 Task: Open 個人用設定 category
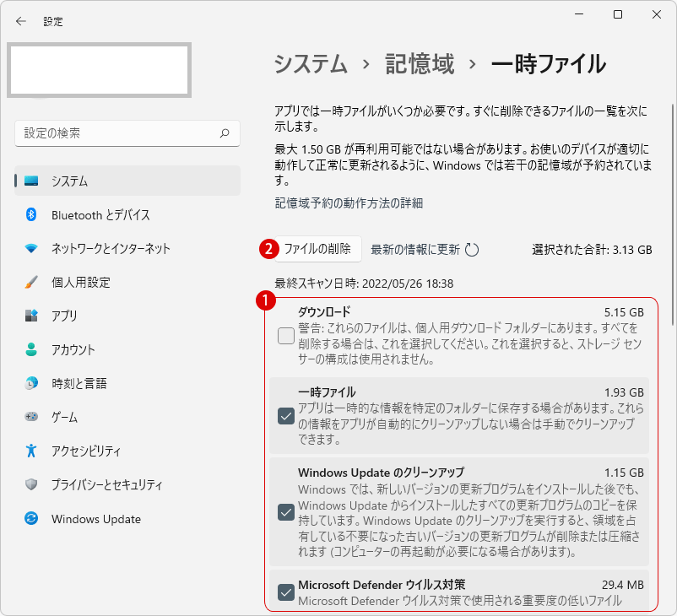(127, 282)
